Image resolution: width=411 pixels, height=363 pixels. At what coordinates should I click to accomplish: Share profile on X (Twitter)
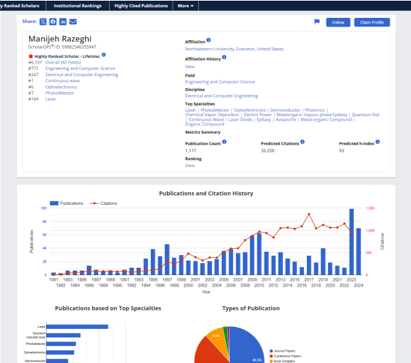click(43, 22)
